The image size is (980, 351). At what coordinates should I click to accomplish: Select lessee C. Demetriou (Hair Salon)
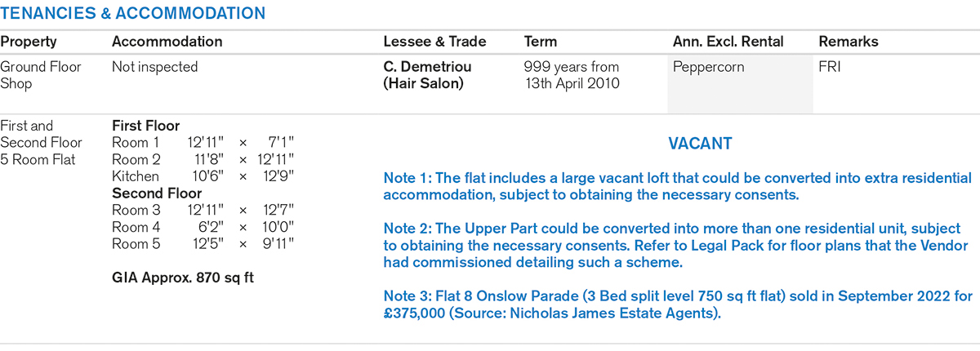[428, 75]
